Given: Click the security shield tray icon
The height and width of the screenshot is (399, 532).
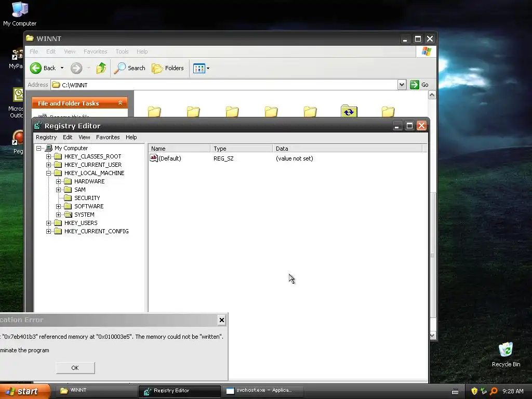Looking at the screenshot, I should [x=474, y=391].
